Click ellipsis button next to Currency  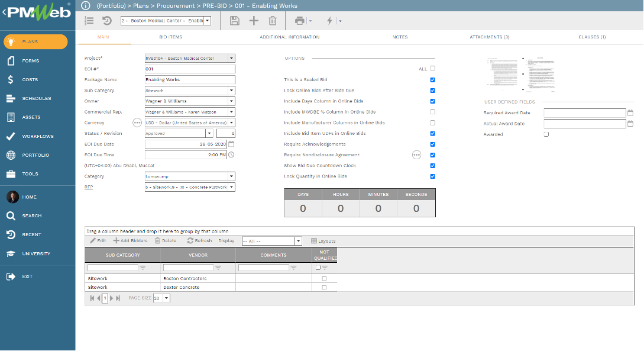[x=137, y=123]
